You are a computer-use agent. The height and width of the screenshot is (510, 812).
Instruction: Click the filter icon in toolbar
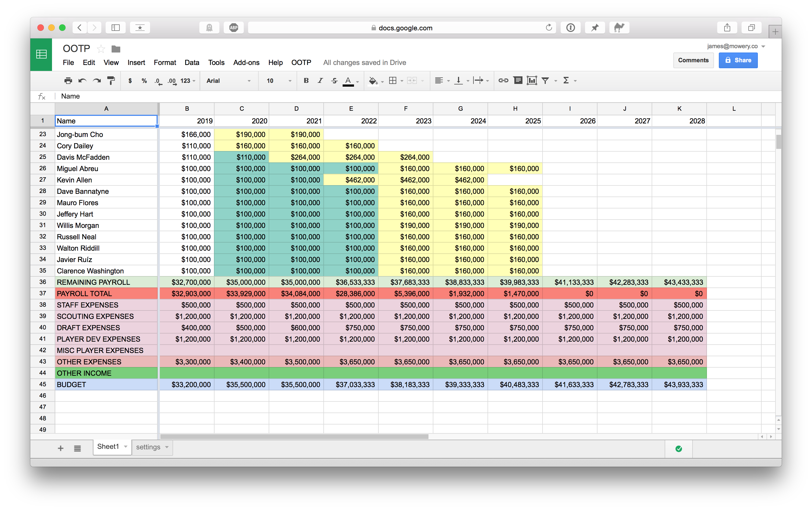point(545,80)
